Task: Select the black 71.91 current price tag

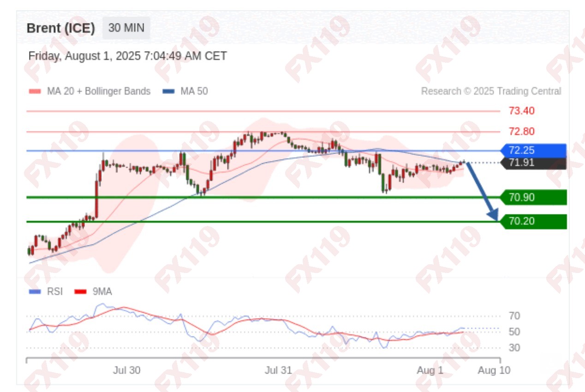Action: (533, 163)
